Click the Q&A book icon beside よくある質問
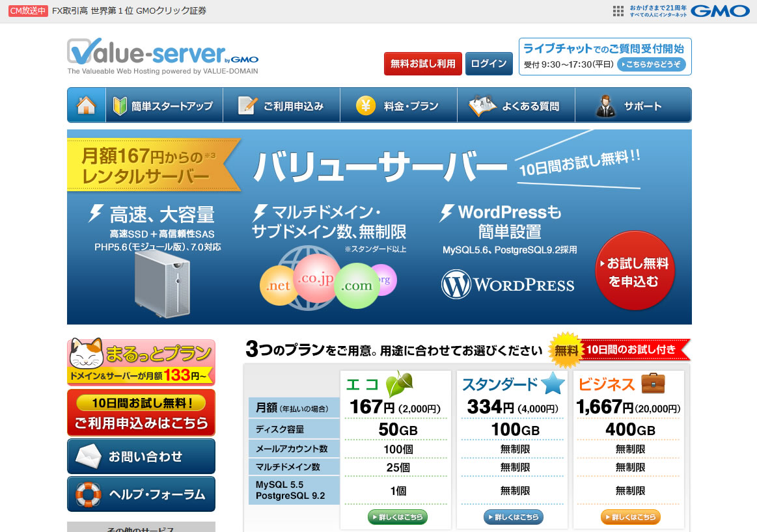The width and height of the screenshot is (757, 532). (482, 105)
